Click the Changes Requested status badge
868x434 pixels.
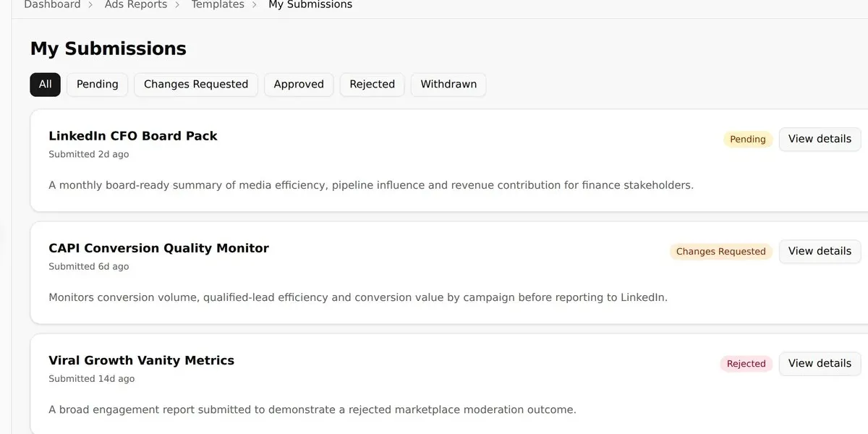click(721, 252)
